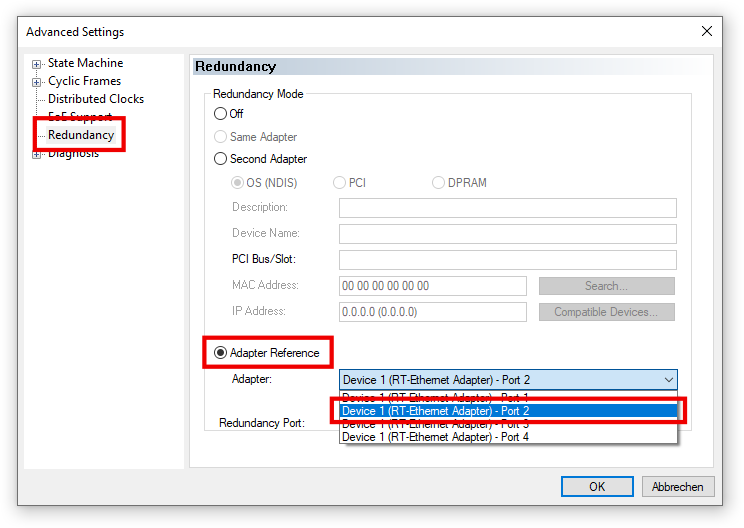Click the IP Address field
This screenshot has width=744, height=528.
click(433, 312)
